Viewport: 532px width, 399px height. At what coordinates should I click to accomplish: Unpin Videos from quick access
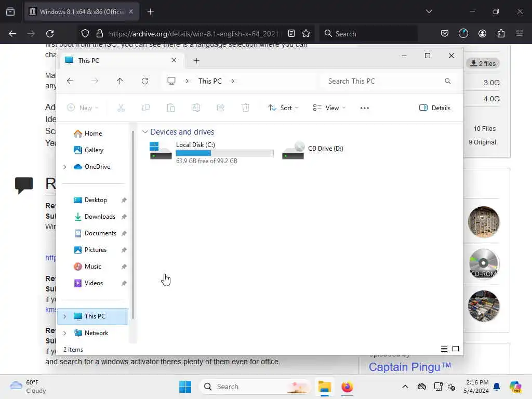pos(124,283)
